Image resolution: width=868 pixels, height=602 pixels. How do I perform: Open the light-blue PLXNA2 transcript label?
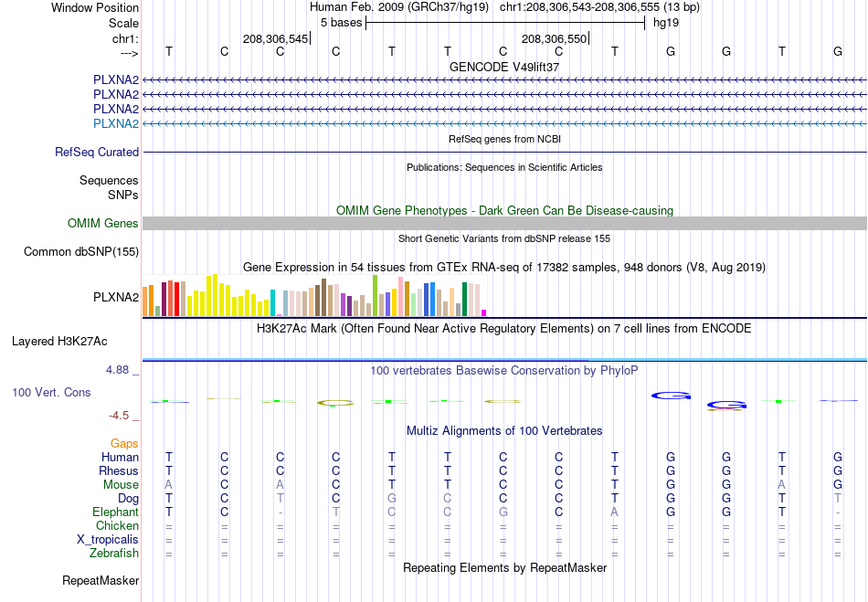click(116, 123)
